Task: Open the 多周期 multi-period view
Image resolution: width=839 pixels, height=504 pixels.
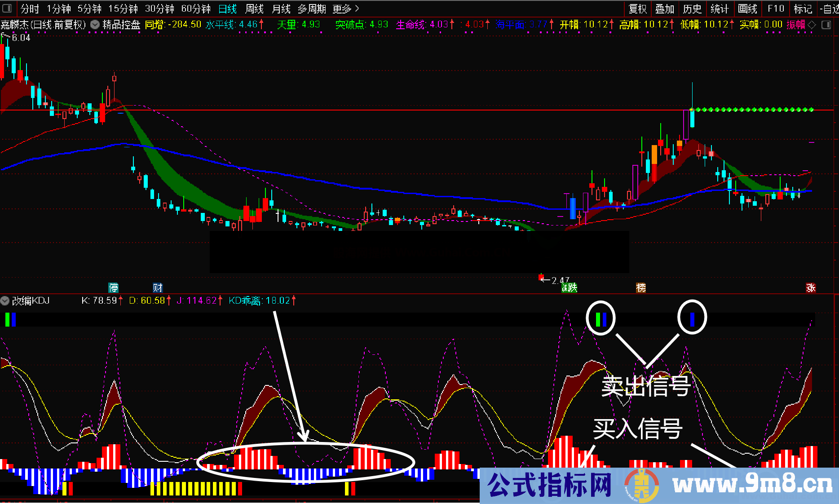Action: 312,9
